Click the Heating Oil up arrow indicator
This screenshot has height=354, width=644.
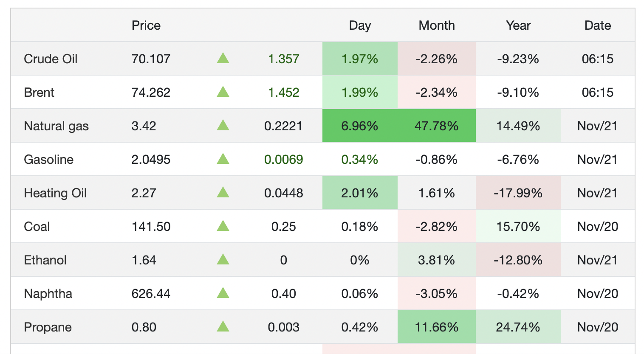click(x=223, y=192)
